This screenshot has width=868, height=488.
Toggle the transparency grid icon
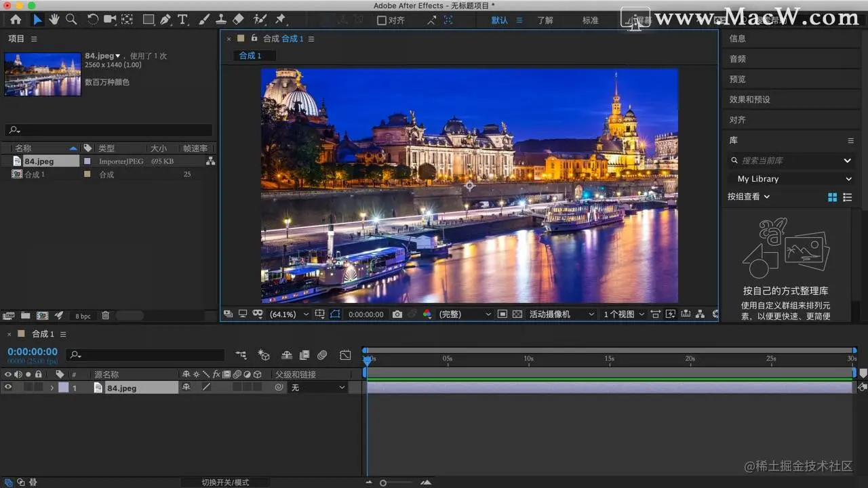(517, 314)
